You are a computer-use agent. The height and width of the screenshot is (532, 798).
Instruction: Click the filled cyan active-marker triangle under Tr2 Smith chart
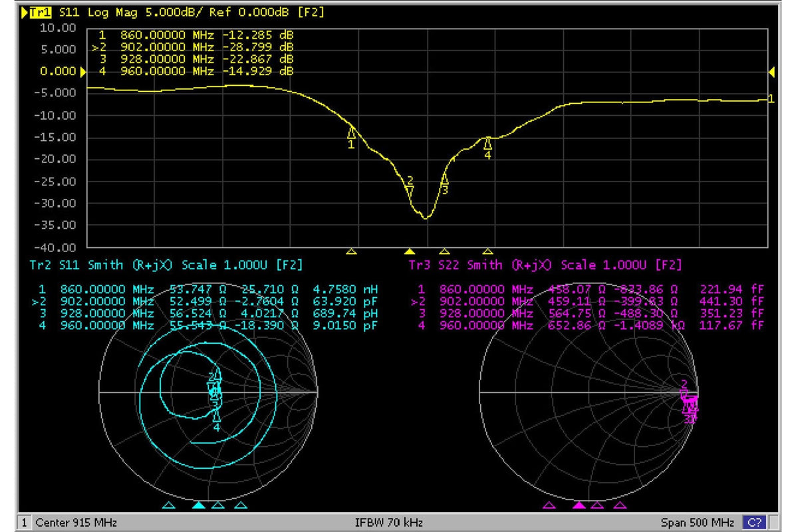point(198,505)
